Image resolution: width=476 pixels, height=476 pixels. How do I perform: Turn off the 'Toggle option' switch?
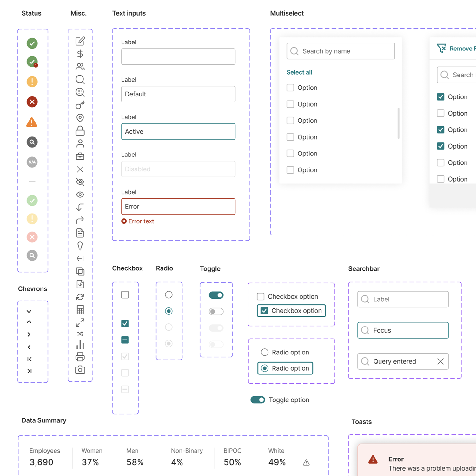258,400
